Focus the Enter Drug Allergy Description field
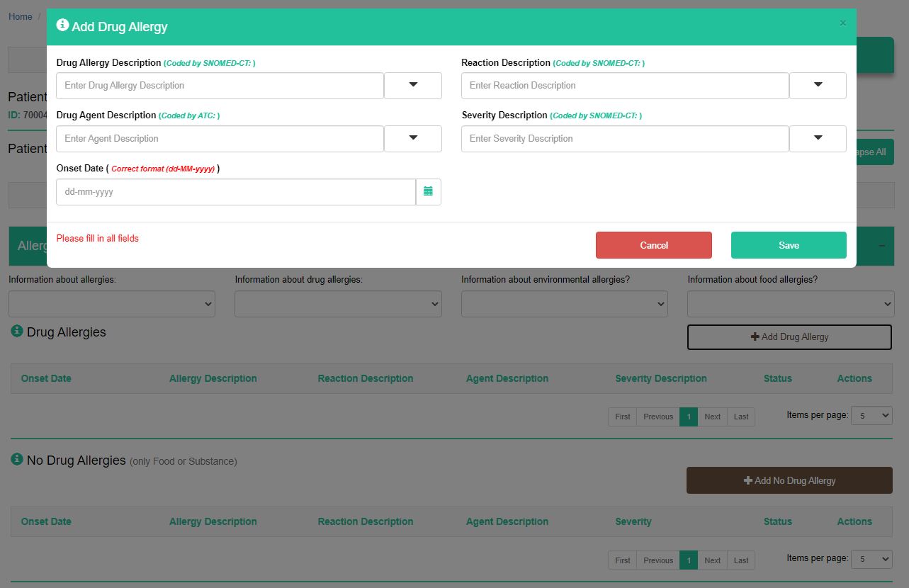The image size is (909, 588). point(220,86)
